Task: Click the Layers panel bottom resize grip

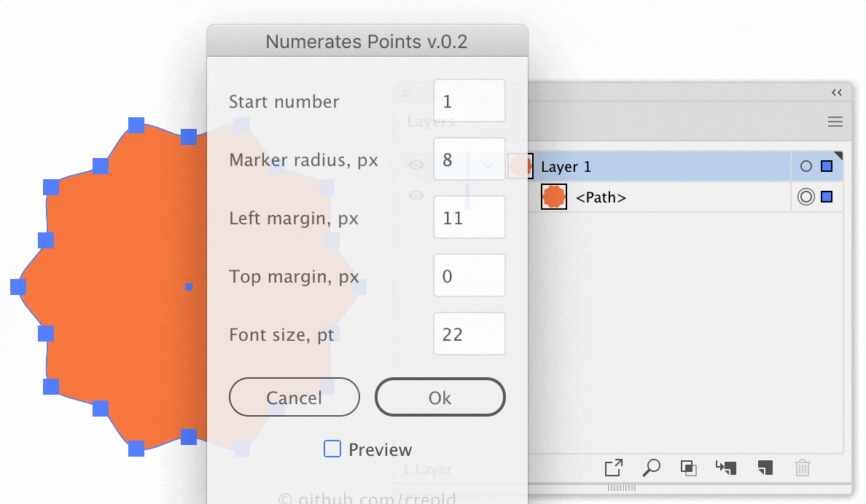Action: point(622,488)
